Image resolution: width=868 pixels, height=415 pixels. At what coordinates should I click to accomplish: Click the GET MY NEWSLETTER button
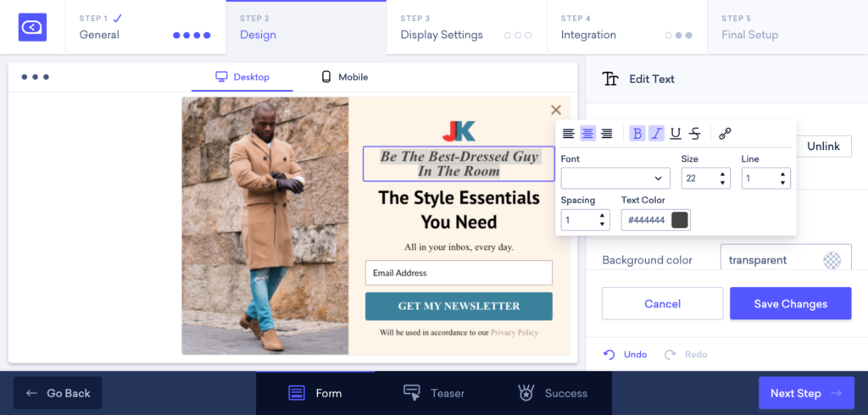point(459,306)
